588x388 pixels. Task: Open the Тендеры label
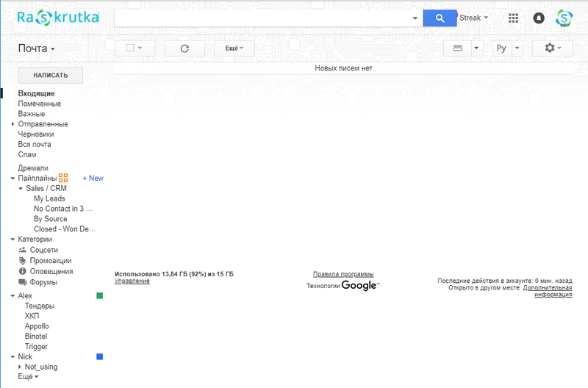point(40,306)
